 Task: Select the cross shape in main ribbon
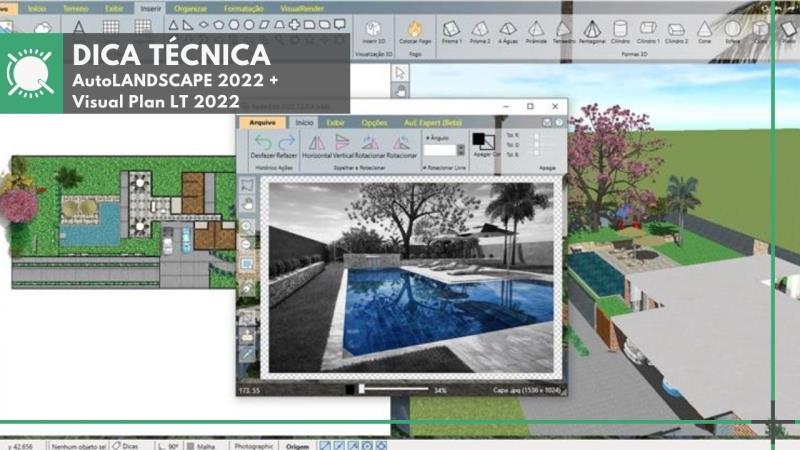pos(294,24)
